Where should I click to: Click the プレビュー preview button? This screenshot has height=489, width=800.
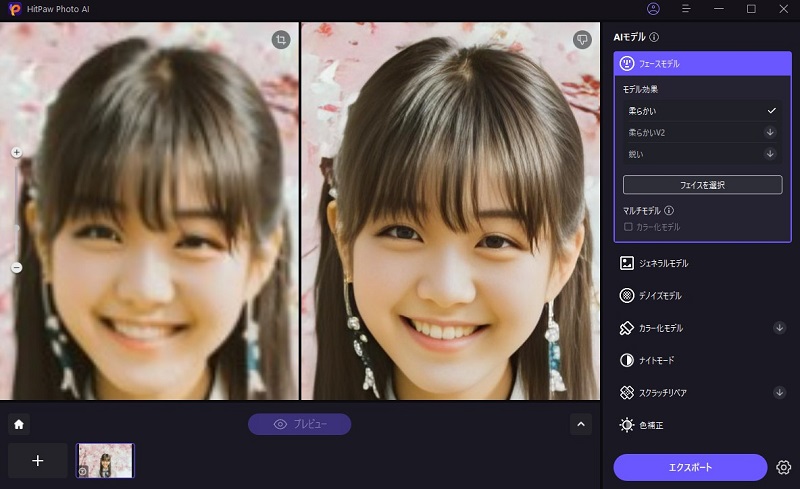point(299,424)
